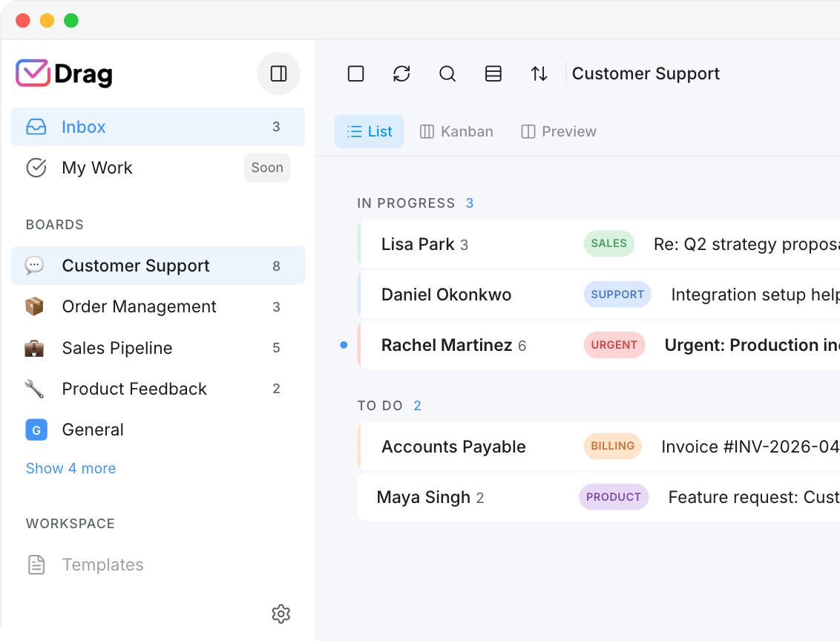Click the select-all checkbox in toolbar
This screenshot has width=840, height=641.
355,73
